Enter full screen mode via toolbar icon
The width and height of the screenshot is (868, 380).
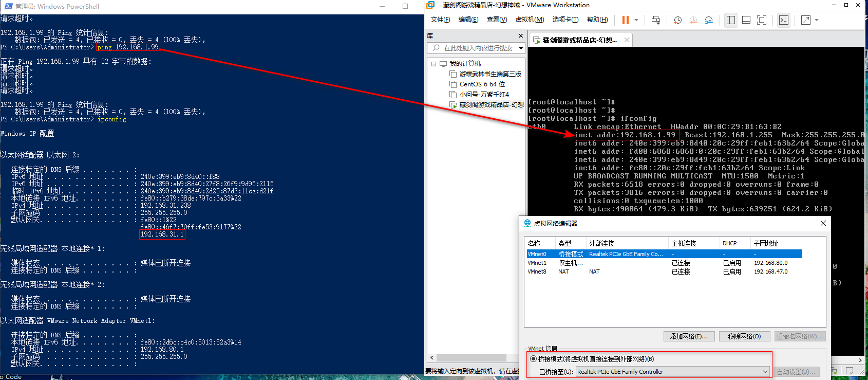pos(762,20)
